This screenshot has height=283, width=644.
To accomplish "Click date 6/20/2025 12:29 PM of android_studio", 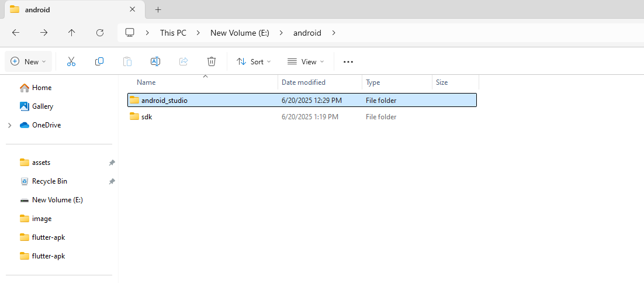I will point(311,100).
